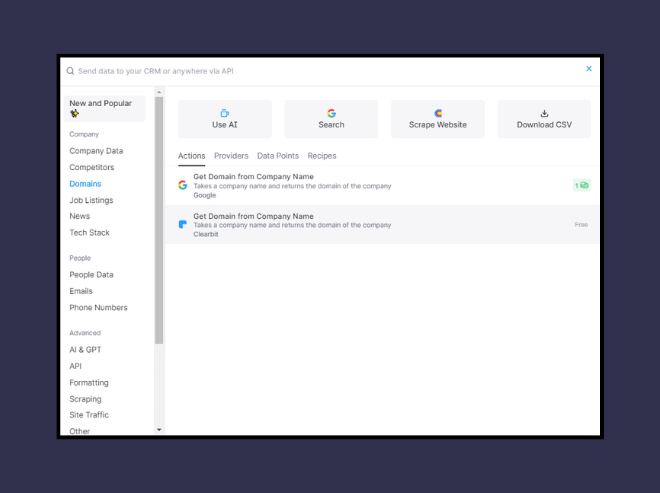Select News in the sidebar
Screen dimensions: 660x493
pyautogui.click(x=80, y=216)
